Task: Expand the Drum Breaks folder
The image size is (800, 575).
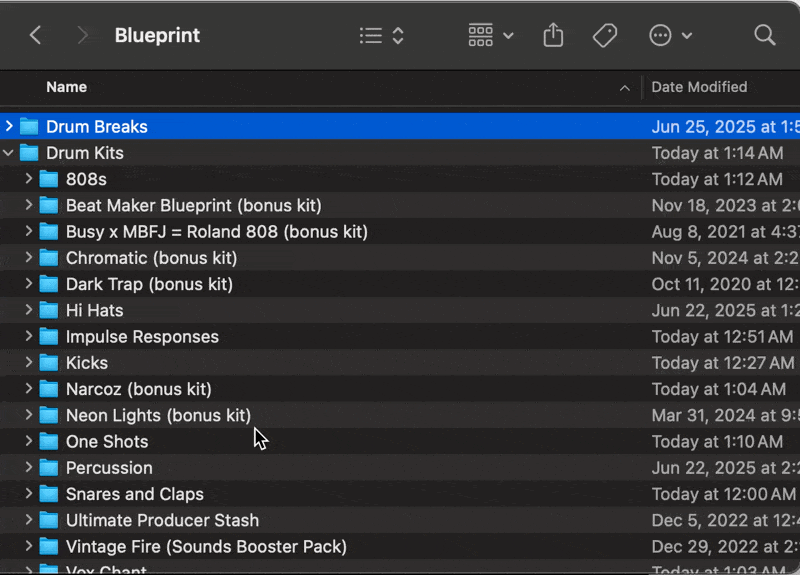Action: tap(9, 127)
